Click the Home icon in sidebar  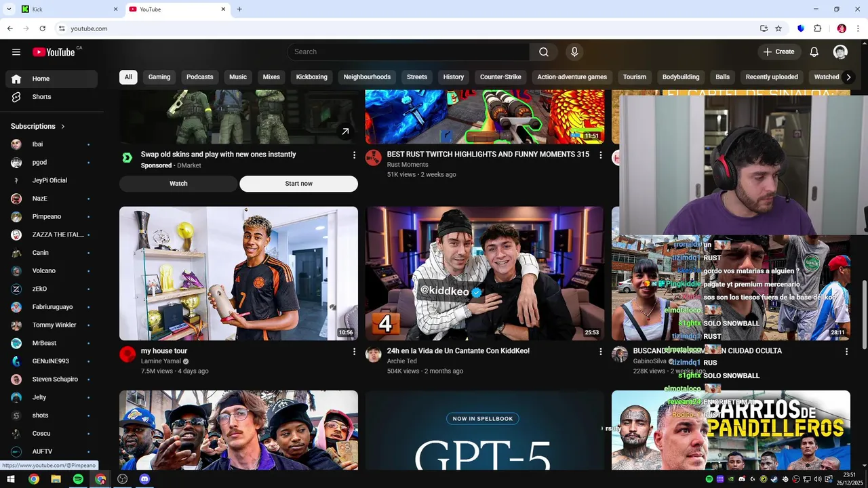pyautogui.click(x=16, y=79)
